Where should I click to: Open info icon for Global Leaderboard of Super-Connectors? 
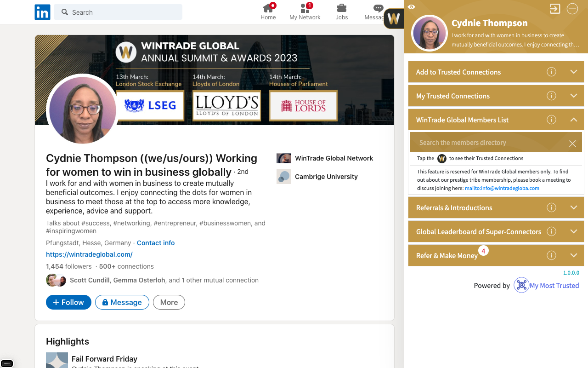point(551,231)
